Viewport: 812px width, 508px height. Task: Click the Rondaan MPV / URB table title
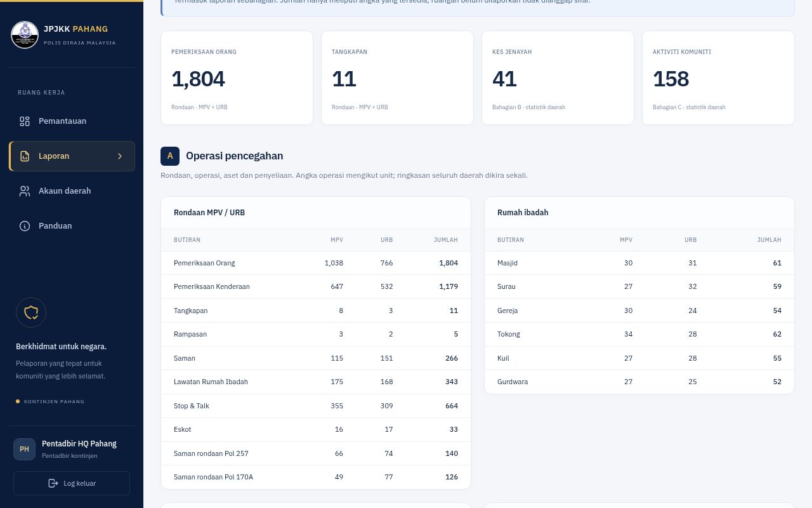click(x=209, y=213)
